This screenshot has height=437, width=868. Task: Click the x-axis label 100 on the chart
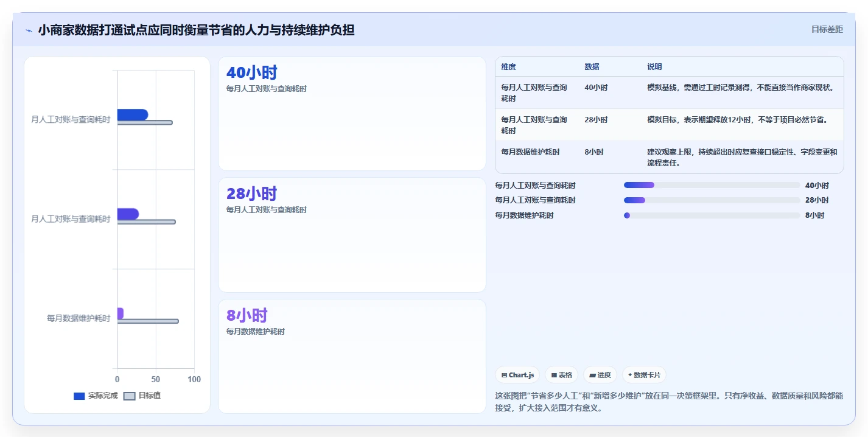coord(194,380)
